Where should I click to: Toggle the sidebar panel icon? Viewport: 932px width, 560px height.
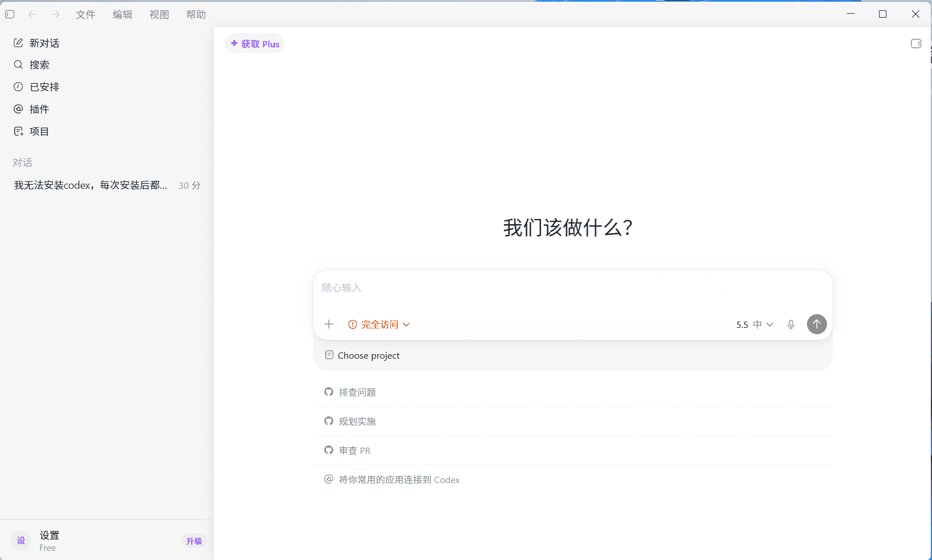[10, 14]
